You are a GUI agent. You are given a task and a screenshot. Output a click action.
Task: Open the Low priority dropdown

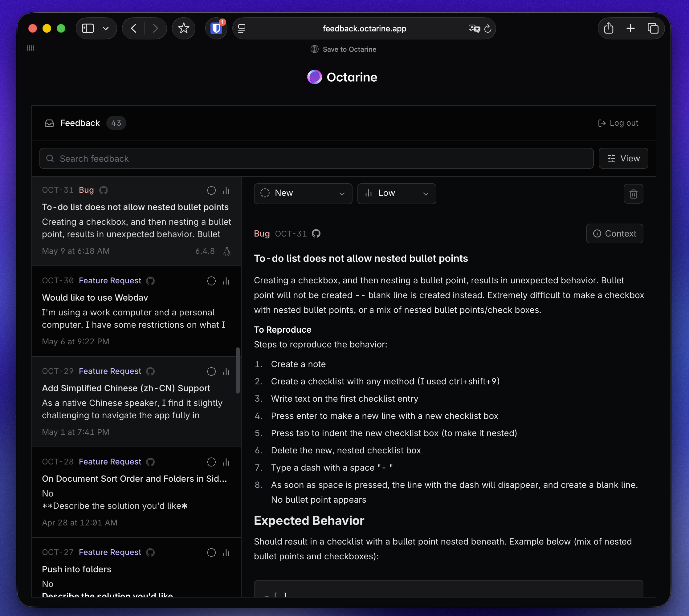click(x=397, y=194)
